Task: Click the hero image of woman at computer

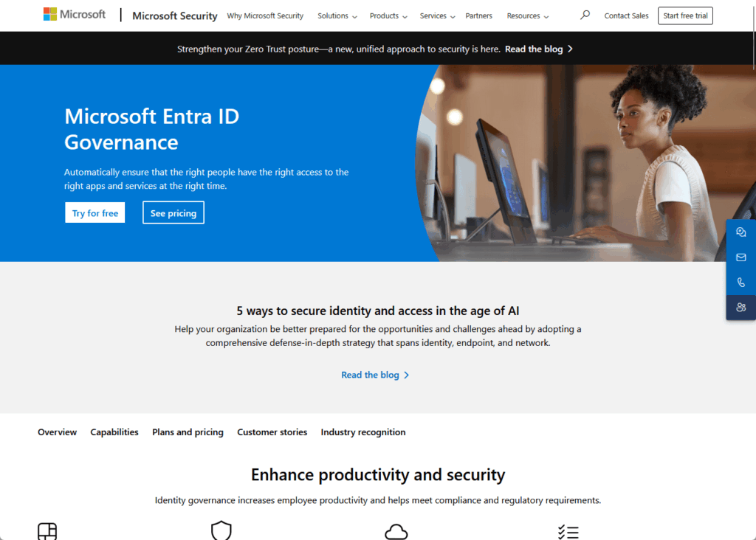Action: tap(585, 163)
